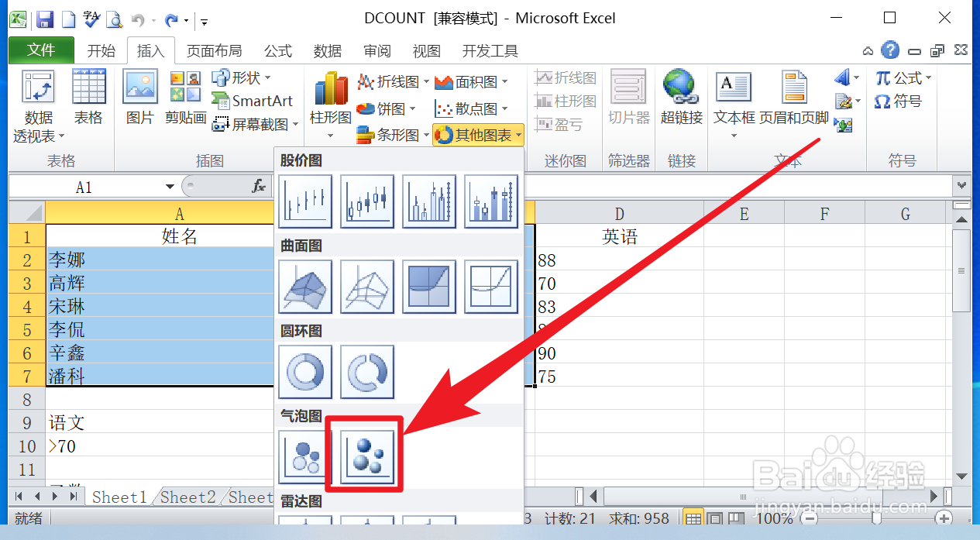Open the 文件 (File) menu
980x540 pixels.
[x=40, y=50]
